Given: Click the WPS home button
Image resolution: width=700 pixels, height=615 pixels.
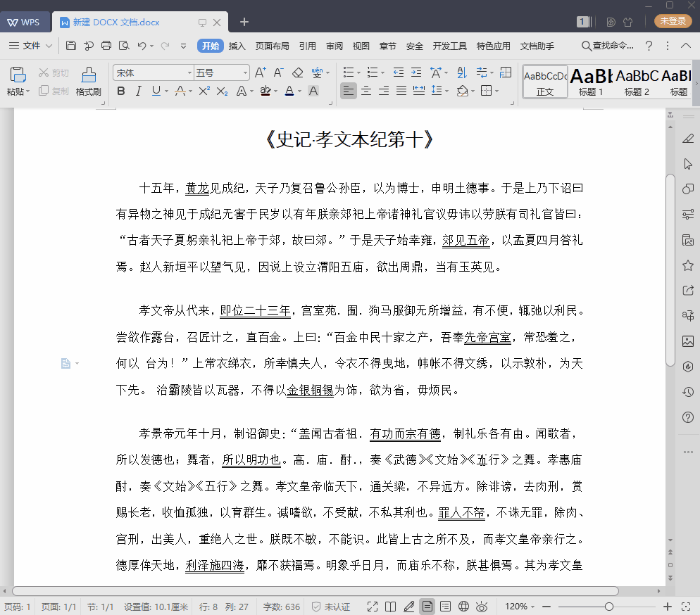Looking at the screenshot, I should click(x=24, y=23).
